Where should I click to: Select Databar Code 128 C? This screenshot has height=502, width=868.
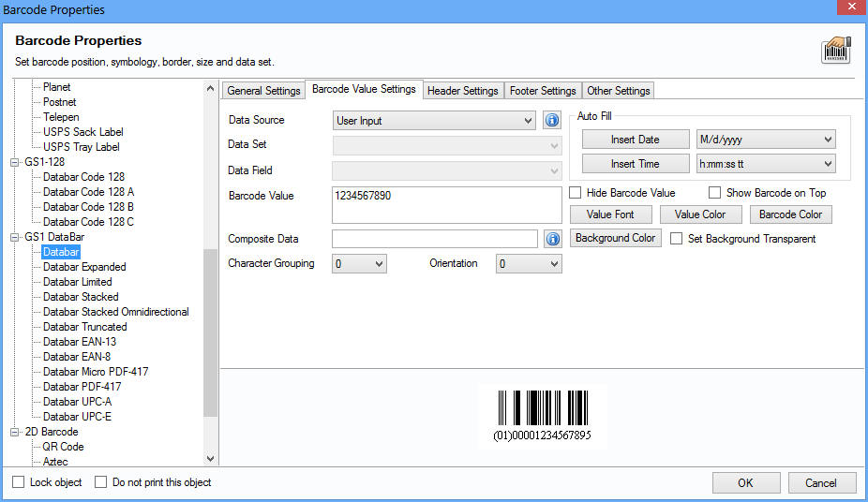click(88, 222)
